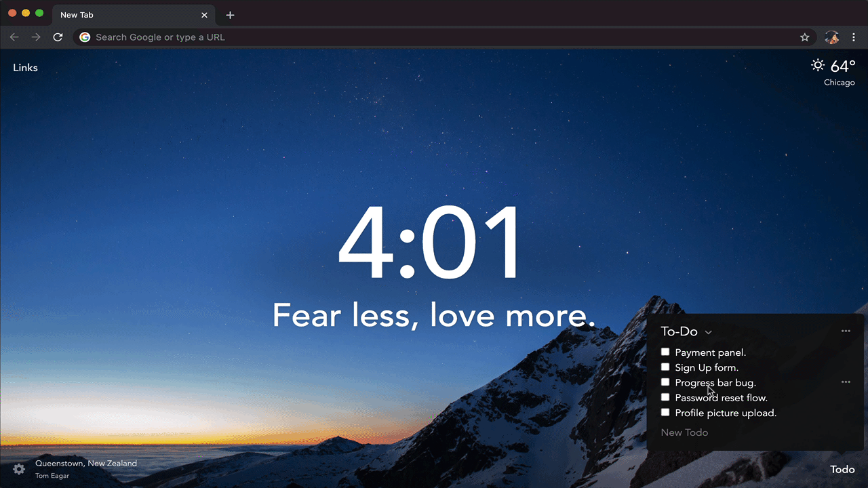Open the Tom Eagar photographer credit

pyautogui.click(x=52, y=476)
